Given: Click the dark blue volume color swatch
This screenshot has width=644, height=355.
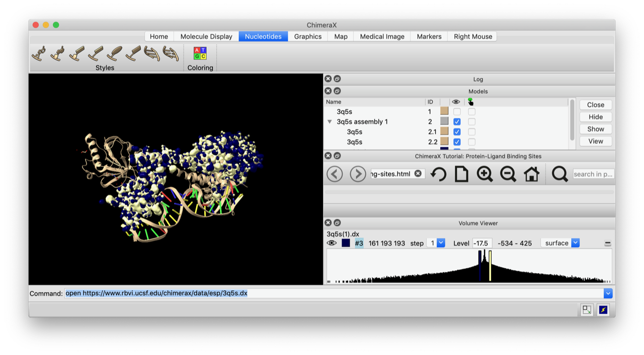Looking at the screenshot, I should tap(346, 243).
